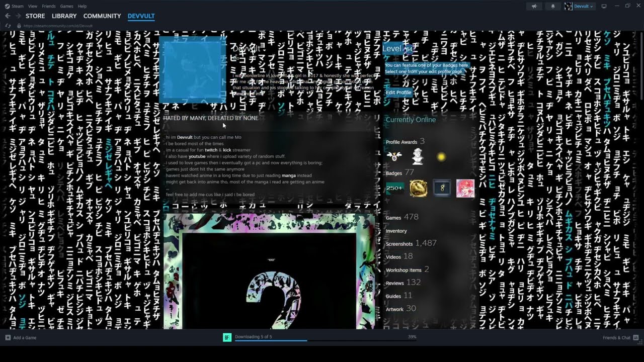Click the Add a Game label
644x362 pixels.
[x=25, y=338]
